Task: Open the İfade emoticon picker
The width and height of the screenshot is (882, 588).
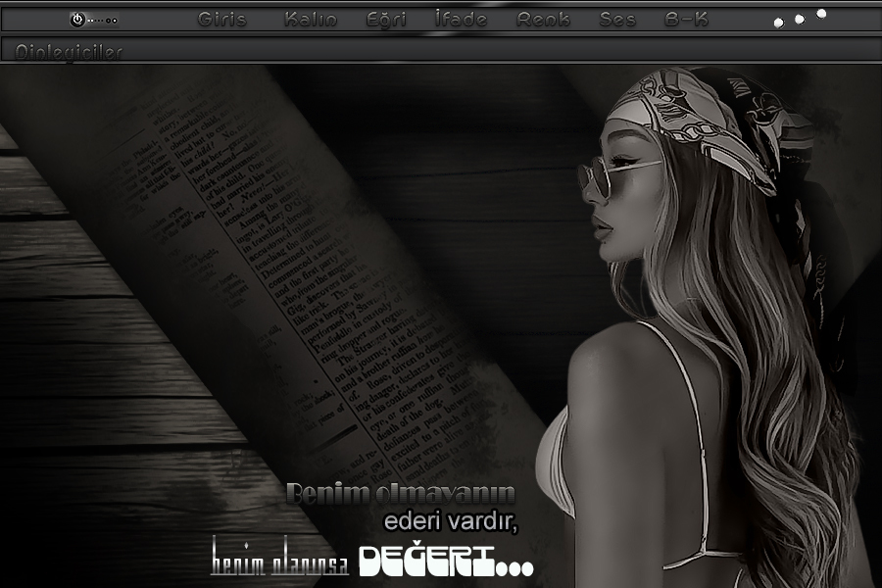Action: coord(460,20)
